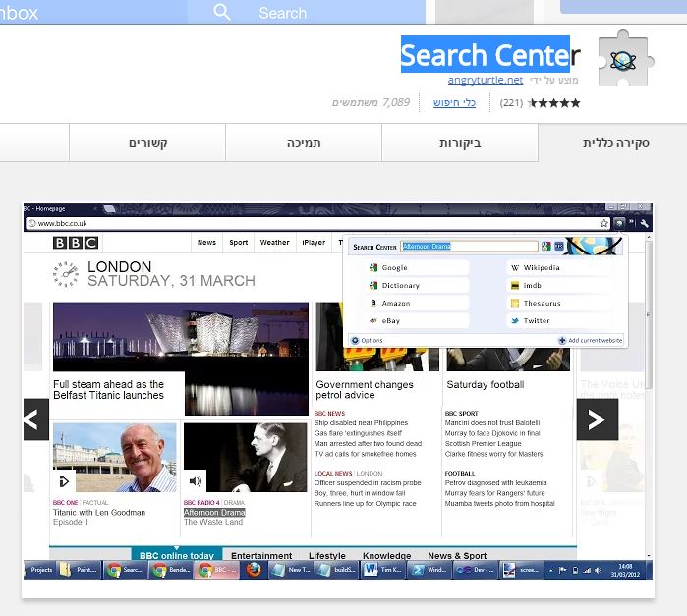Choose the Amazon search option
Image resolution: width=687 pixels, height=616 pixels.
[x=419, y=303]
